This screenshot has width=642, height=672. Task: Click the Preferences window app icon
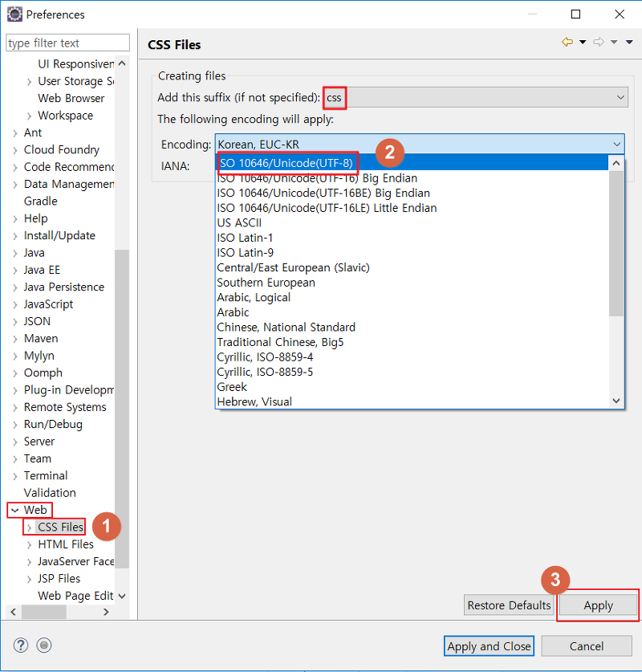[x=14, y=14]
